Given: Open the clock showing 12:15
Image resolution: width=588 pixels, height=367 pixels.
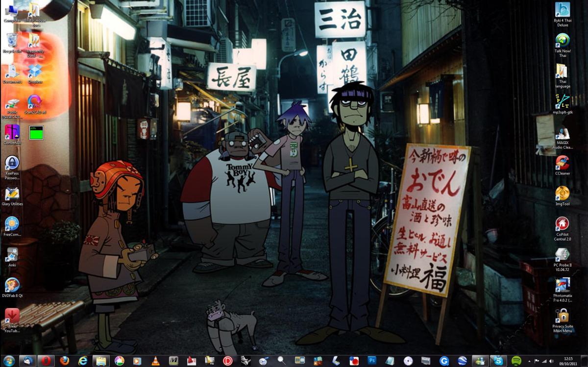Looking at the screenshot, I should 568,361.
